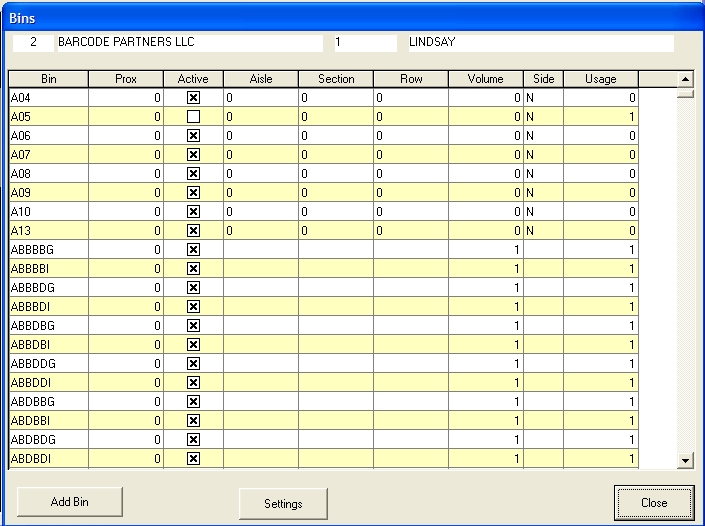The height and width of the screenshot is (526, 705).
Task: Click the Prox column header
Action: [126, 79]
